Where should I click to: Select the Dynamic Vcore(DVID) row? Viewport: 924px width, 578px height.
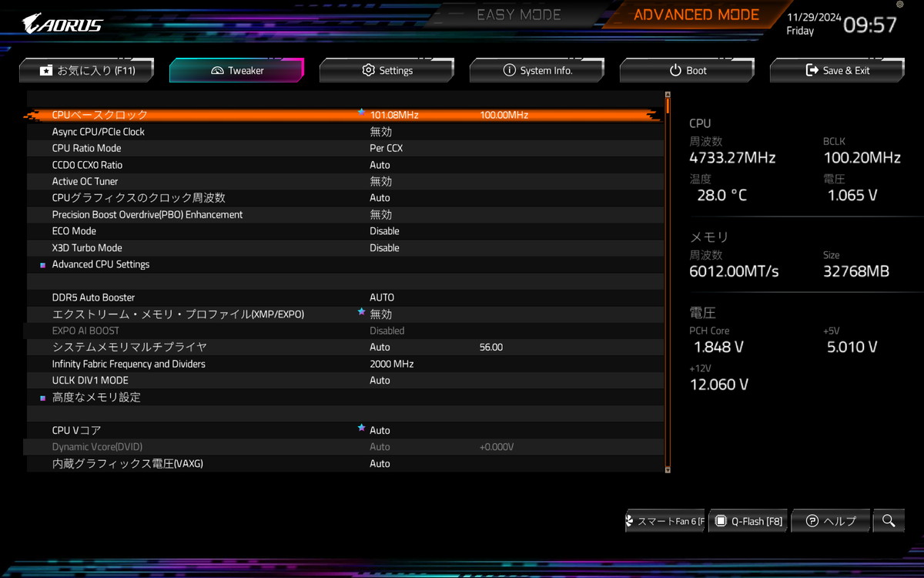click(x=345, y=447)
